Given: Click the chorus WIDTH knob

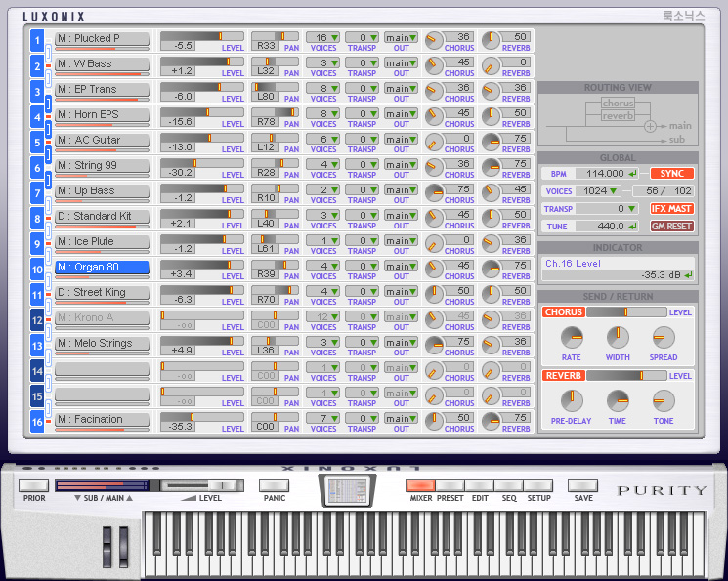Looking at the screenshot, I should [x=618, y=337].
